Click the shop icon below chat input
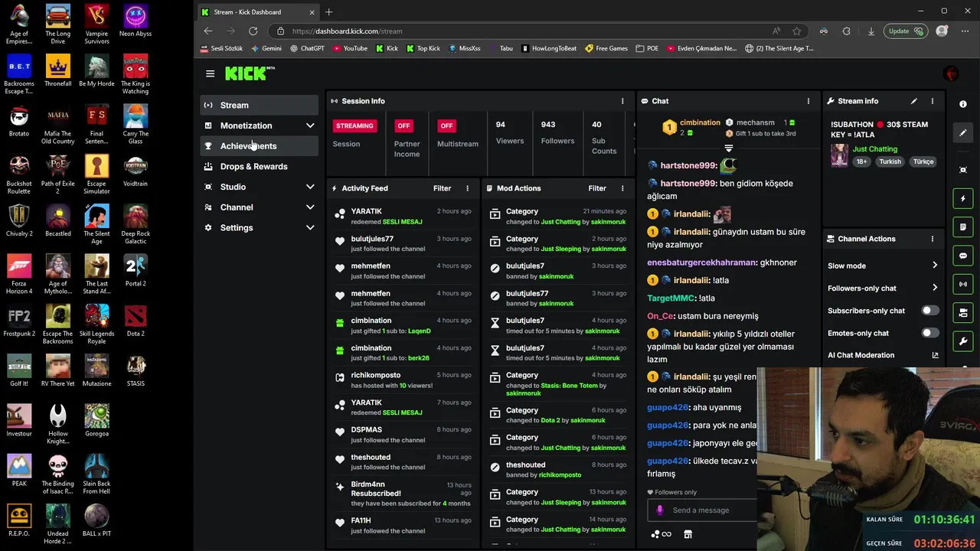This screenshot has height=551, width=980. click(x=688, y=534)
